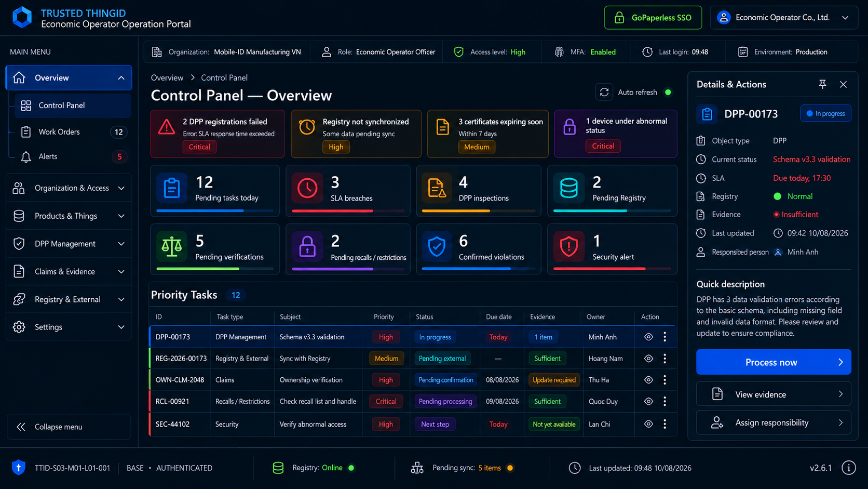This screenshot has width=868, height=489.
Task: View REG-2026-00173 row with eye icon
Action: [x=648, y=359]
